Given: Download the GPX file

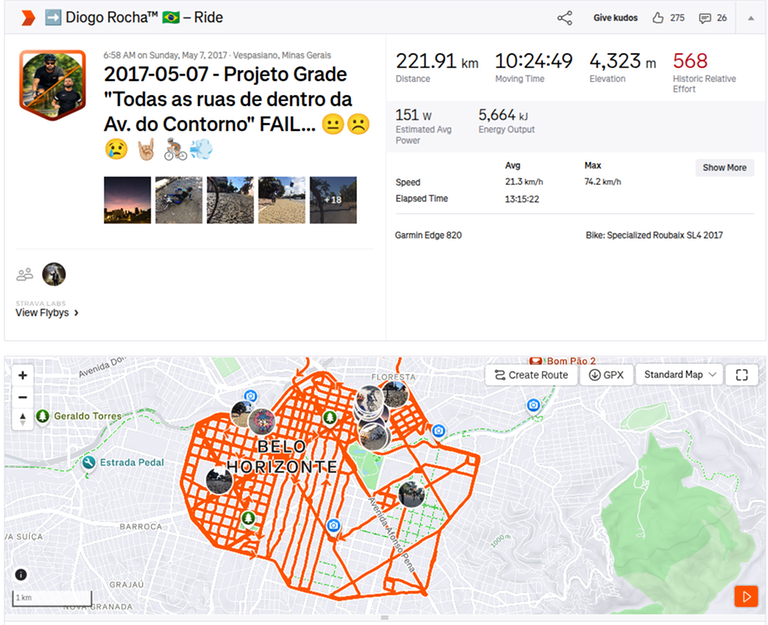Looking at the screenshot, I should click(x=606, y=375).
